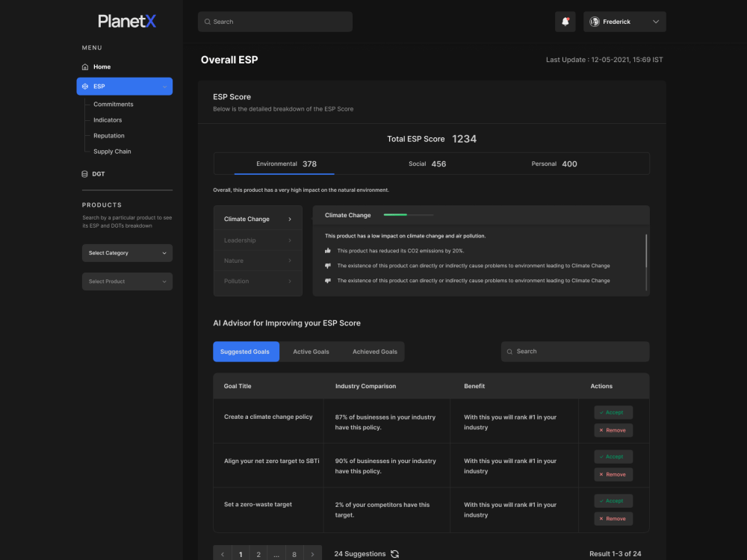Click 'Set a zero-waste target' goal title
Image resolution: width=747 pixels, height=560 pixels.
tap(258, 504)
